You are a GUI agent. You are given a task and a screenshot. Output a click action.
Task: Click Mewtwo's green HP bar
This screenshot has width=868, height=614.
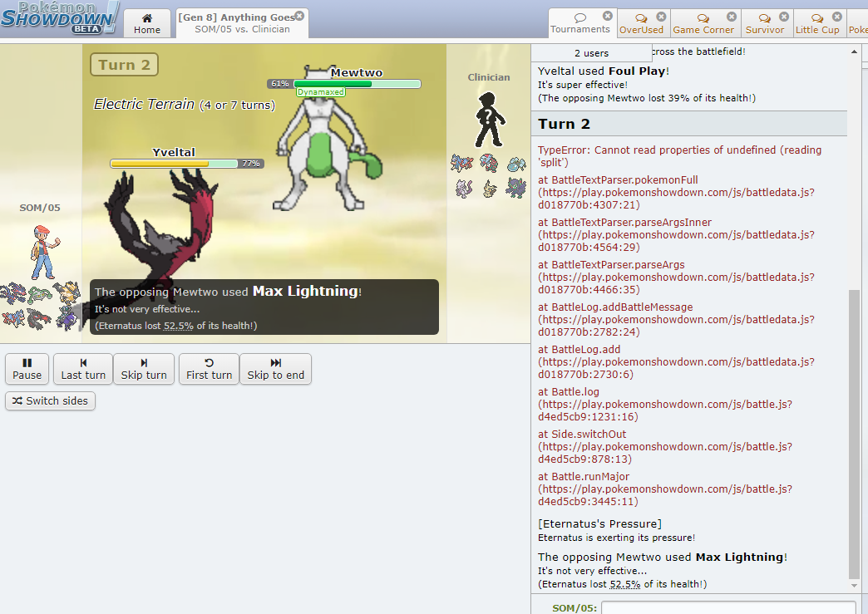[x=357, y=84]
